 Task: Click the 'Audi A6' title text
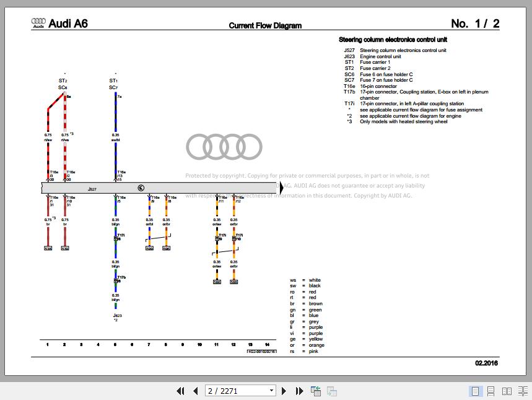pyautogui.click(x=68, y=24)
